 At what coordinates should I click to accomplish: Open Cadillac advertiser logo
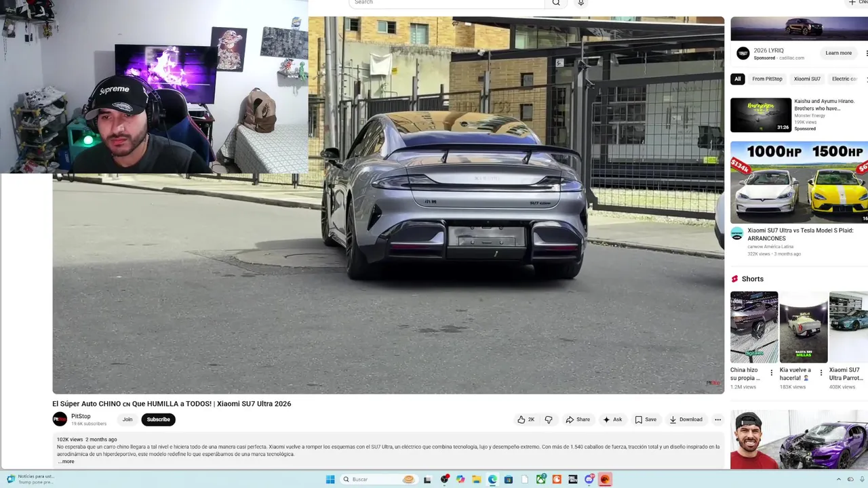[743, 53]
